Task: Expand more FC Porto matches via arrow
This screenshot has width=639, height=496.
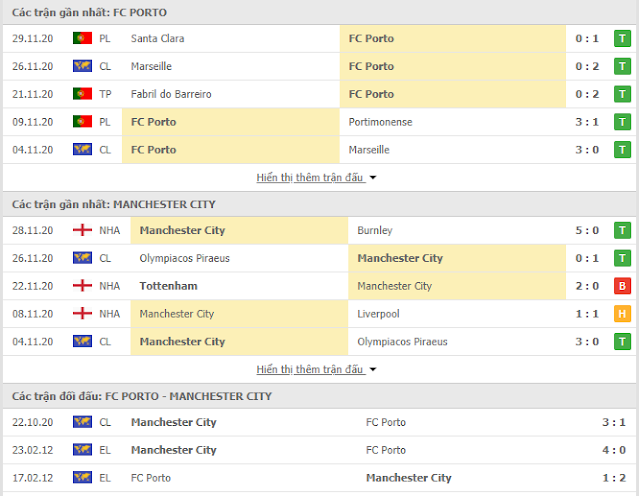Action: (372, 178)
